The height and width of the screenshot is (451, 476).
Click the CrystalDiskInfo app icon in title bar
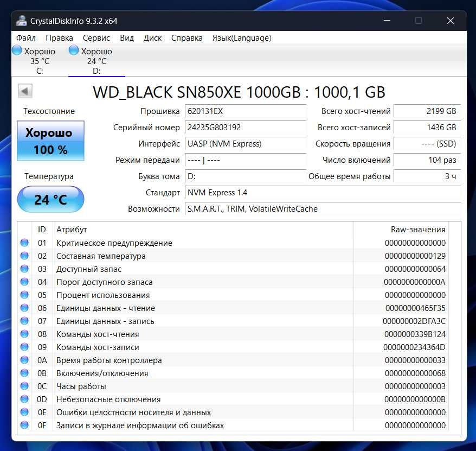tap(22, 21)
